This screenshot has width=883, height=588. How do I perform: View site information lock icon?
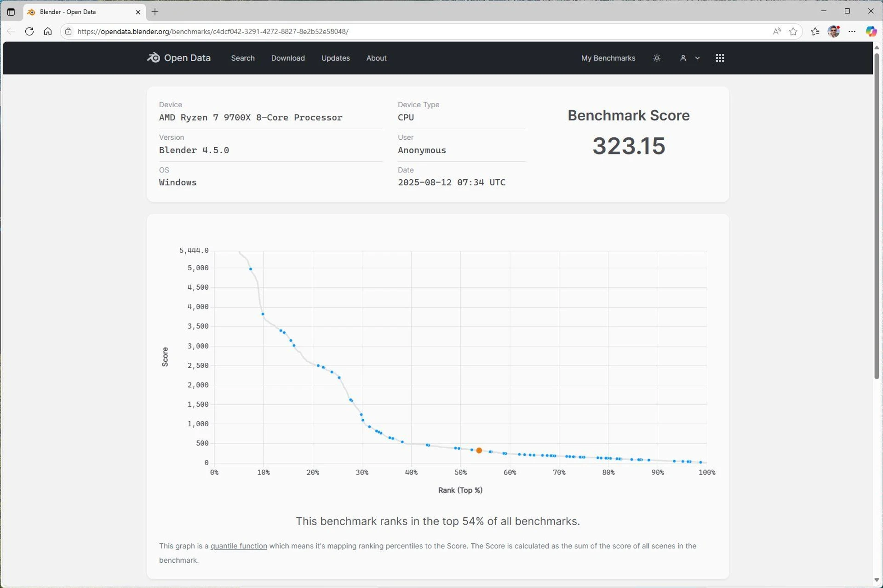(x=68, y=31)
